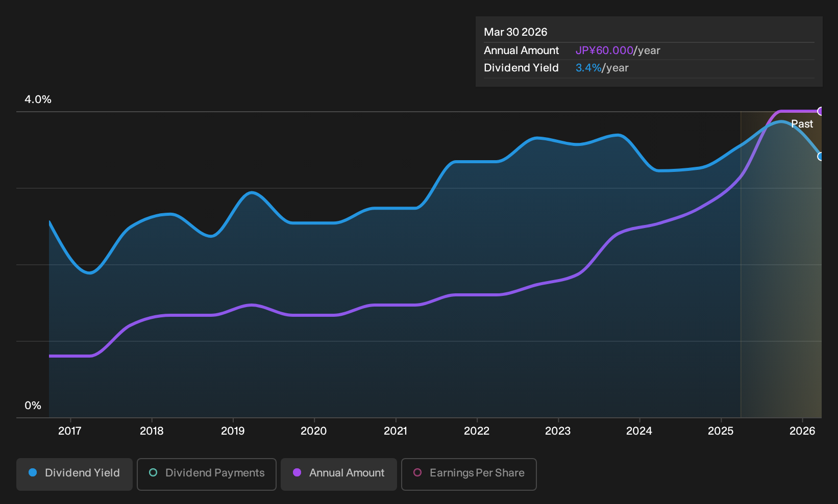Click the 2020 x-axis label
This screenshot has width=838, height=504.
(x=314, y=431)
